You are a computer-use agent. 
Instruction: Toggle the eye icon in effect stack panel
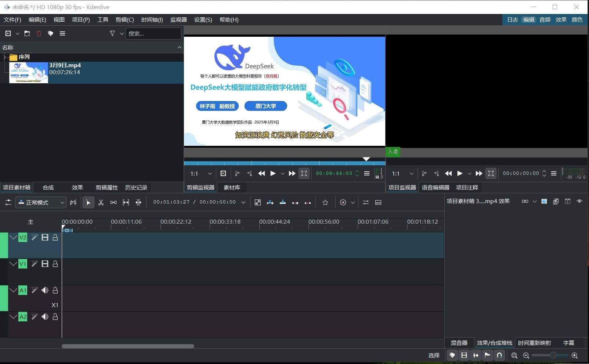[x=579, y=201]
